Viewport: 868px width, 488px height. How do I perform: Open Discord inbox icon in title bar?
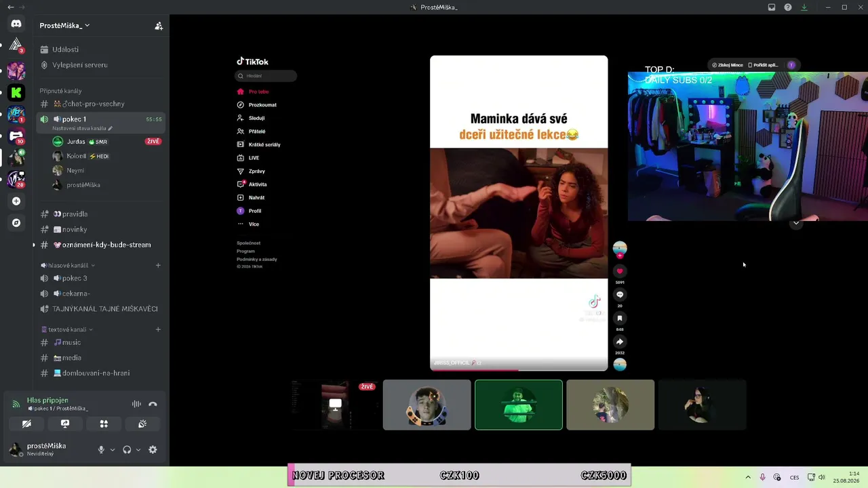772,7
